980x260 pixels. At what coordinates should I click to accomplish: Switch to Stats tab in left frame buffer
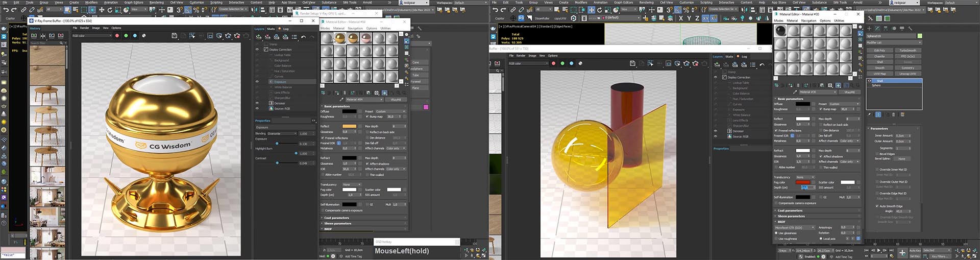(x=271, y=29)
